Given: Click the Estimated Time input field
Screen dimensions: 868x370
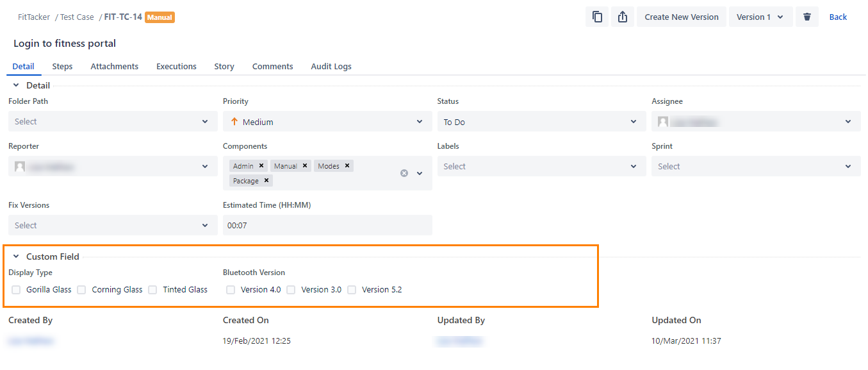Looking at the screenshot, I should click(327, 225).
